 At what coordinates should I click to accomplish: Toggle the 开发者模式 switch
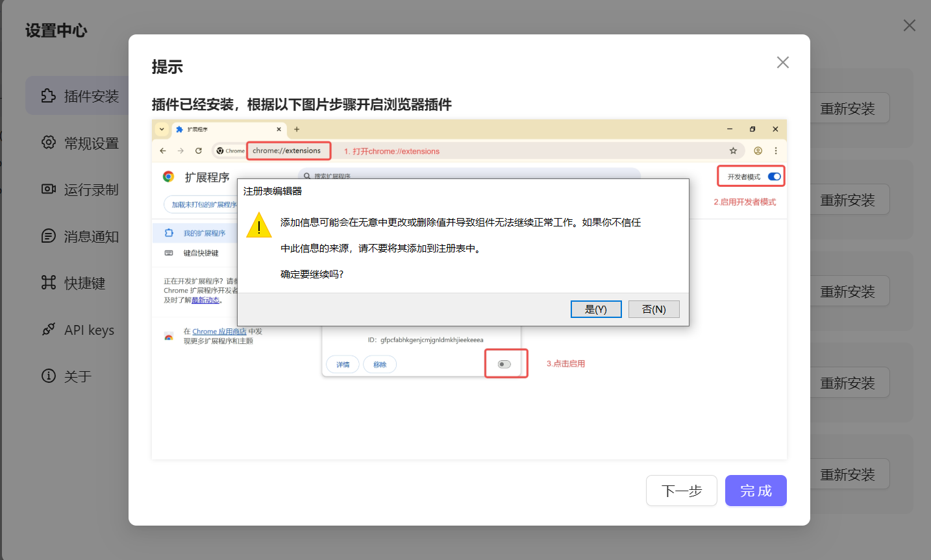pos(774,177)
